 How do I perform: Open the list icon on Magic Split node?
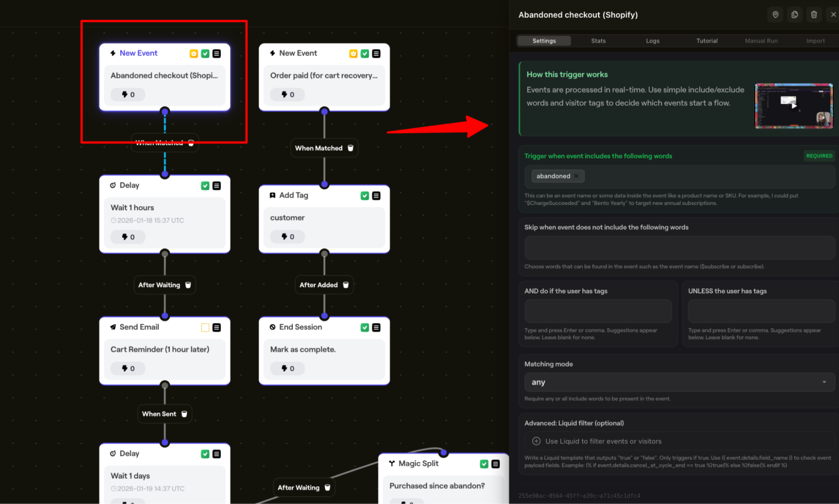(x=495, y=464)
